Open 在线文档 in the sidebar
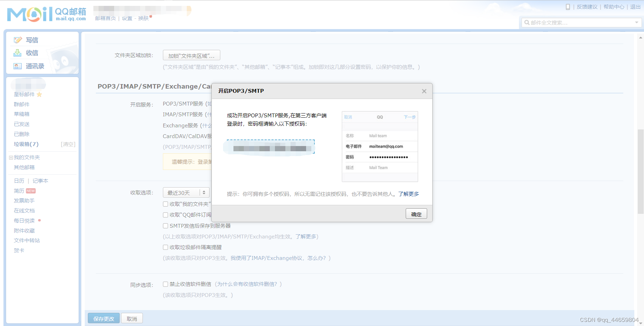644x326 pixels. pyautogui.click(x=24, y=211)
